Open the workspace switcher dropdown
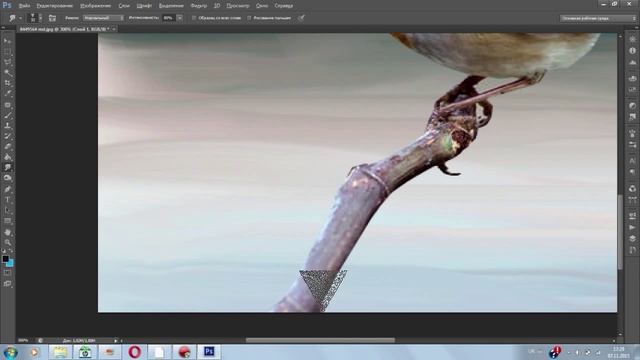The height and width of the screenshot is (360, 640). (598, 18)
